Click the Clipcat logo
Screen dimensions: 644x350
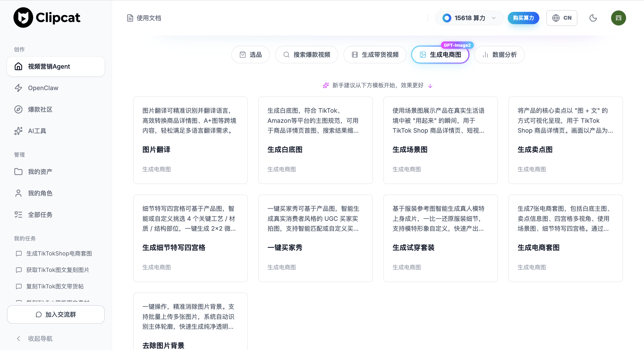[47, 18]
